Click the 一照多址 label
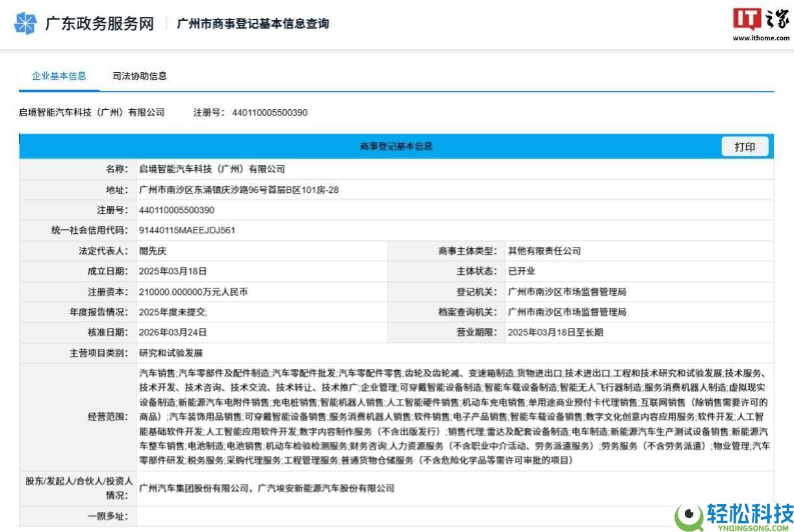 click(x=108, y=516)
